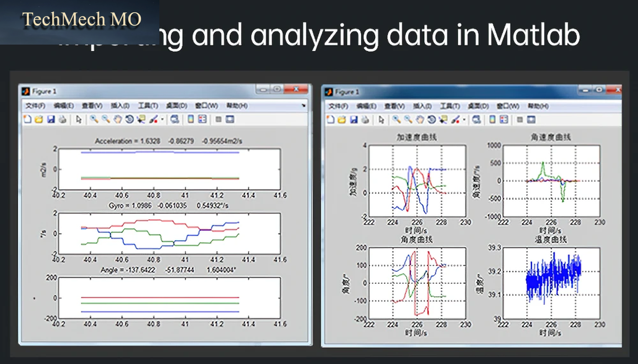Click Hide Plot Tools icon in left Figure window
Image resolution: width=638 pixels, height=364 pixels.
coord(219,119)
